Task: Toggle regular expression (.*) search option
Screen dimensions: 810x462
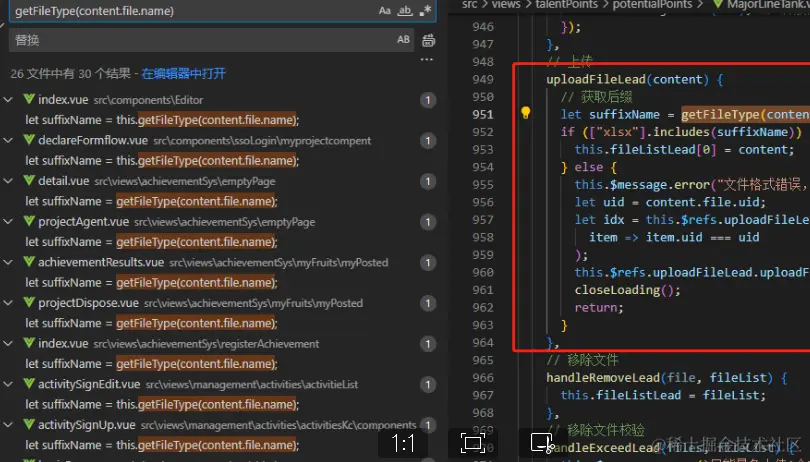Action: [425, 10]
